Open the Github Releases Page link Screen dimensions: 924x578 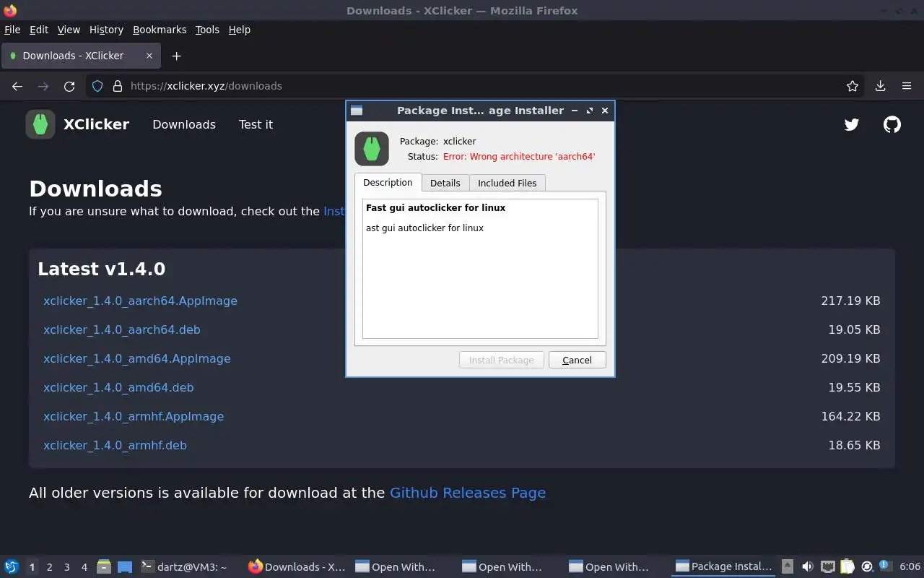coord(468,493)
